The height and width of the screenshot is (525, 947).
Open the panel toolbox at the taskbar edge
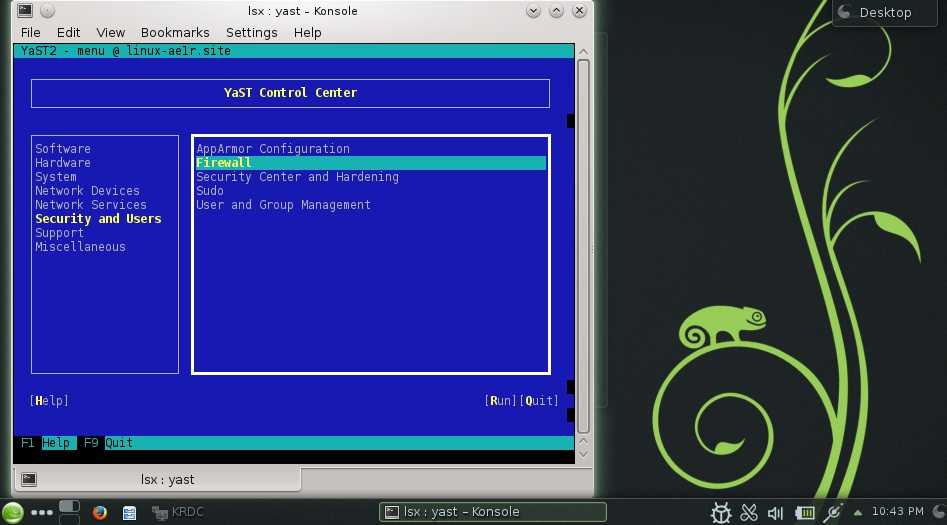(939, 512)
